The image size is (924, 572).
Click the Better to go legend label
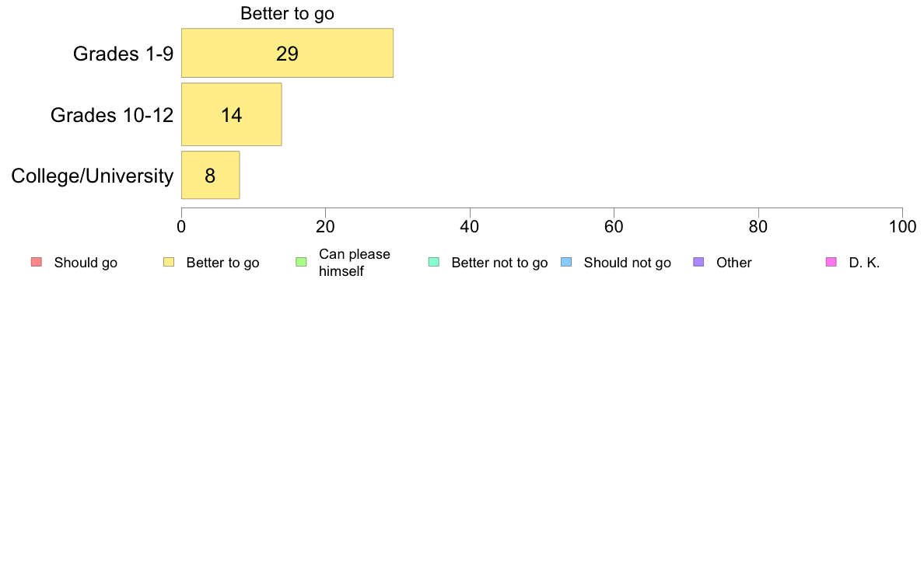pos(222,263)
